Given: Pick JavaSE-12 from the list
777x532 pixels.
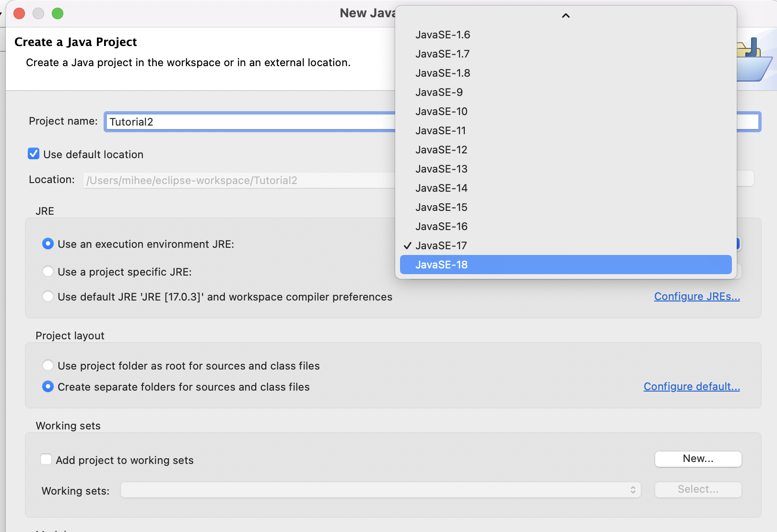Looking at the screenshot, I should pos(565,150).
